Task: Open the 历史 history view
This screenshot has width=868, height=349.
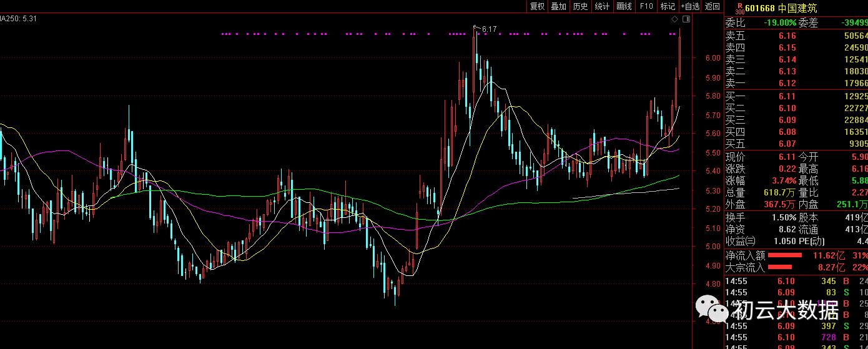Action: [580, 6]
